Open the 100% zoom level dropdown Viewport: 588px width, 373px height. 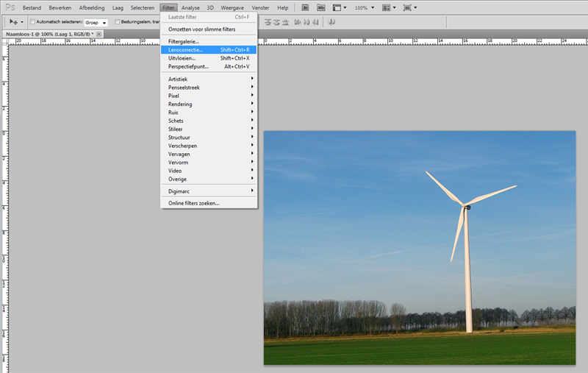[x=365, y=7]
